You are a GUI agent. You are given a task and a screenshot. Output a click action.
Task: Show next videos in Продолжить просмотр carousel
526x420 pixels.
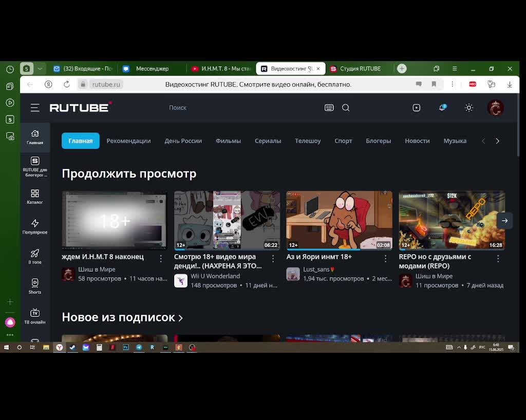coord(504,221)
